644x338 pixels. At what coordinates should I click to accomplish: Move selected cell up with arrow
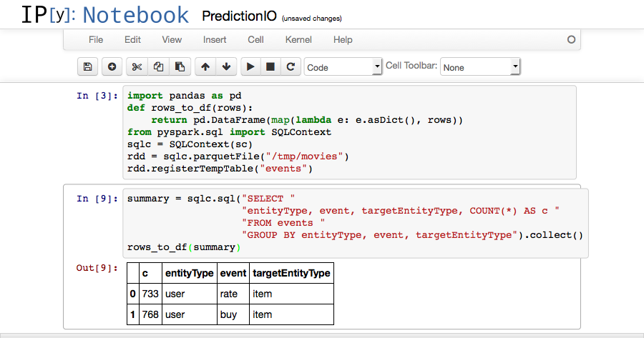pos(205,67)
